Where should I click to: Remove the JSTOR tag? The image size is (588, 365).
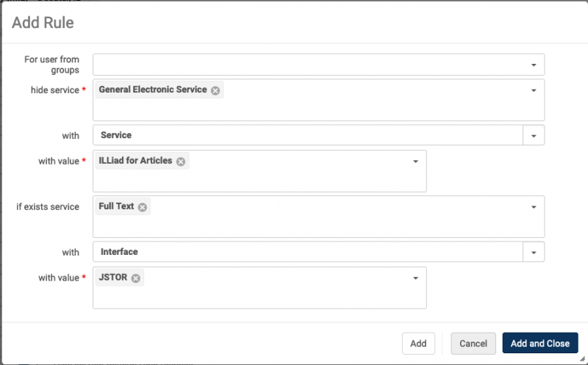[136, 278]
